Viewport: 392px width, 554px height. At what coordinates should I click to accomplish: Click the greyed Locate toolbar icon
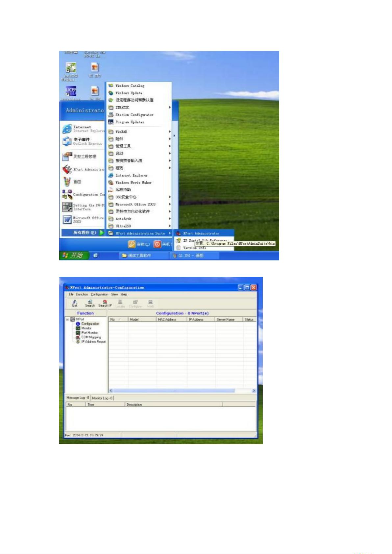coord(120,303)
